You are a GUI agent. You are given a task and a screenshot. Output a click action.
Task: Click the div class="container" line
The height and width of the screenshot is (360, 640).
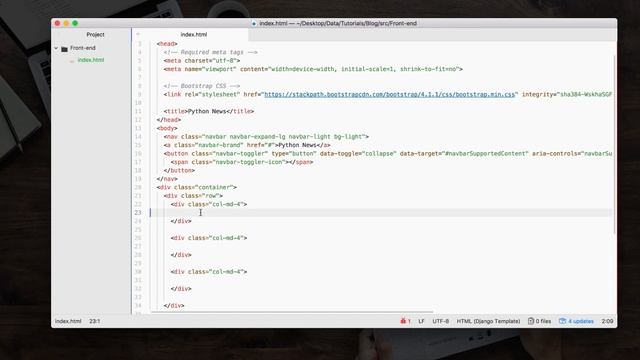click(x=197, y=187)
